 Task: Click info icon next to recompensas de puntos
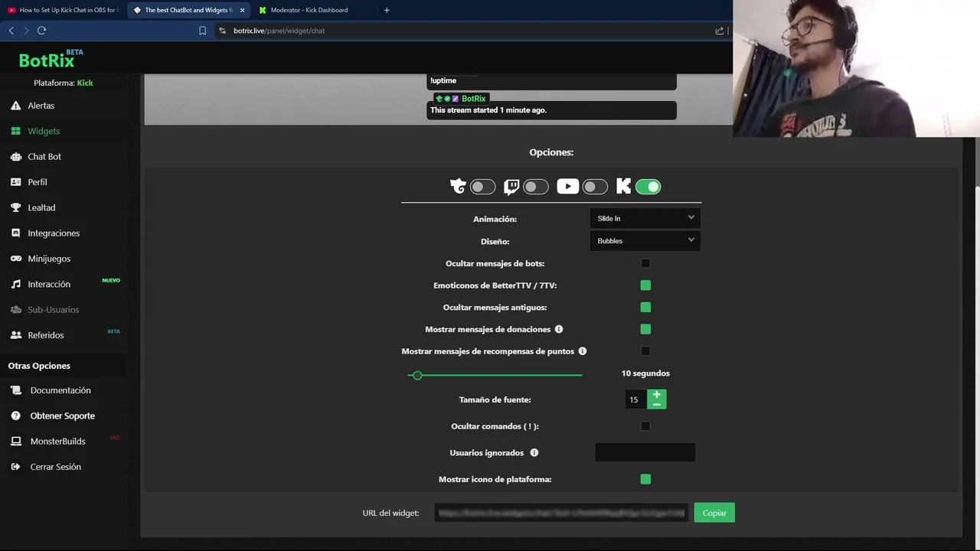583,351
